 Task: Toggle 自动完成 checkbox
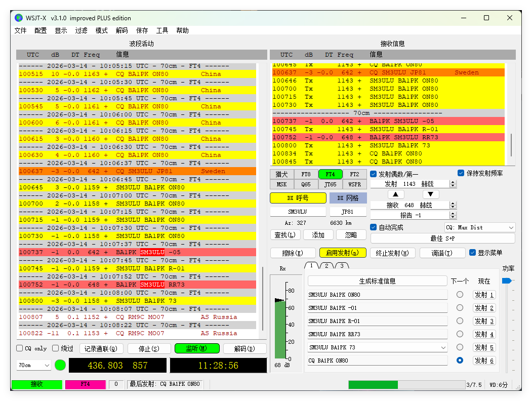(x=374, y=227)
